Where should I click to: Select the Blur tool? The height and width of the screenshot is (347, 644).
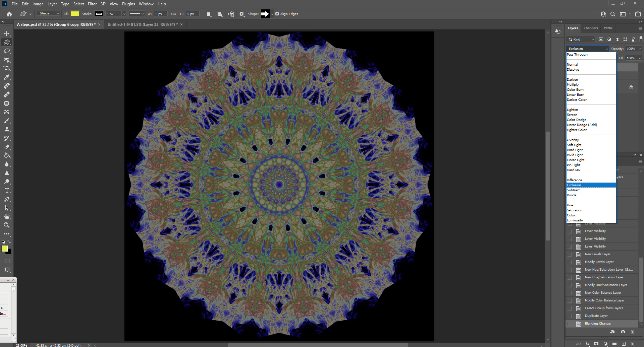[7, 164]
